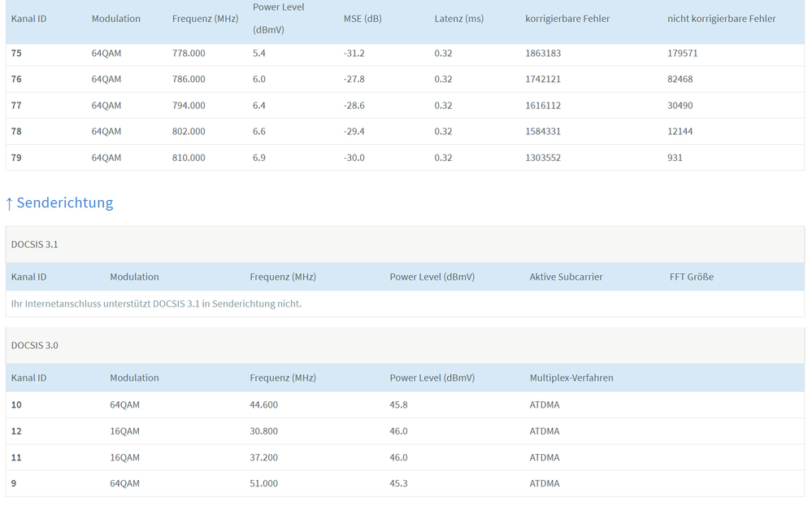812x506 pixels.
Task: Click the Latenz (ms) column header
Action: click(x=458, y=19)
